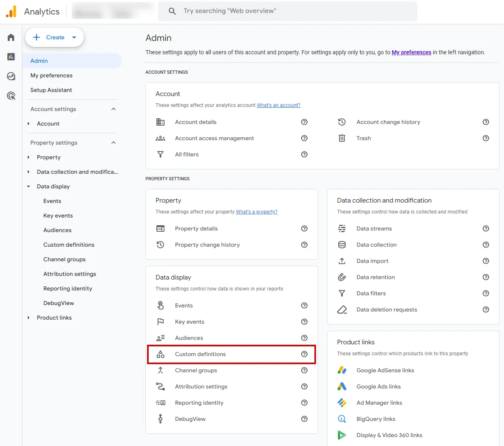Click the Analytics logo icon
Viewport: 504px width, 446px height.
pyautogui.click(x=11, y=12)
